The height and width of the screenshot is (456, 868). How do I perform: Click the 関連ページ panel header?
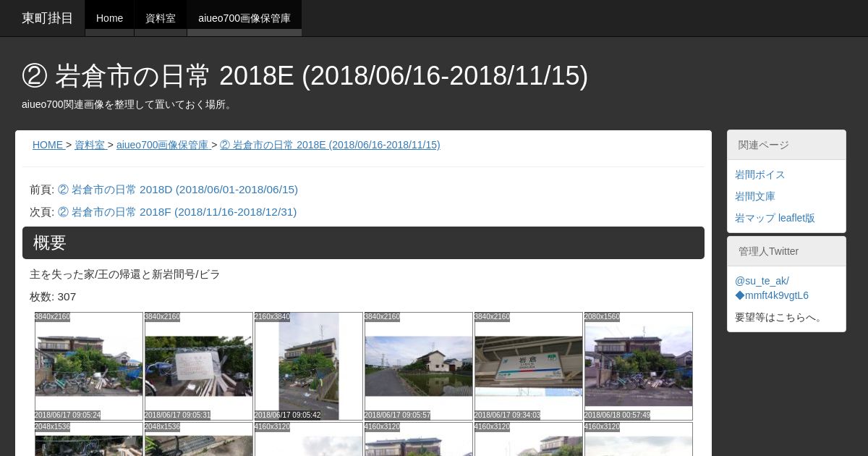[x=786, y=145]
